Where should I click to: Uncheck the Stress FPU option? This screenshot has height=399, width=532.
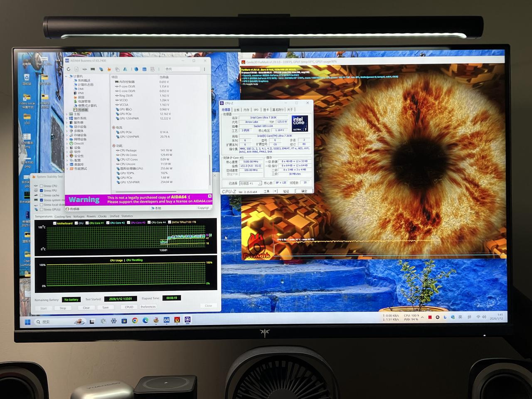click(x=42, y=190)
